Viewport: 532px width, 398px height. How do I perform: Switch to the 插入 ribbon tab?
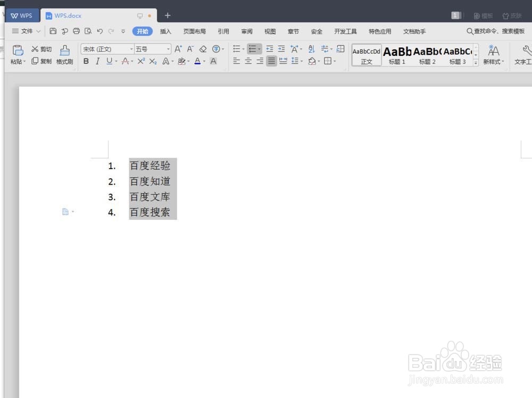pyautogui.click(x=165, y=31)
